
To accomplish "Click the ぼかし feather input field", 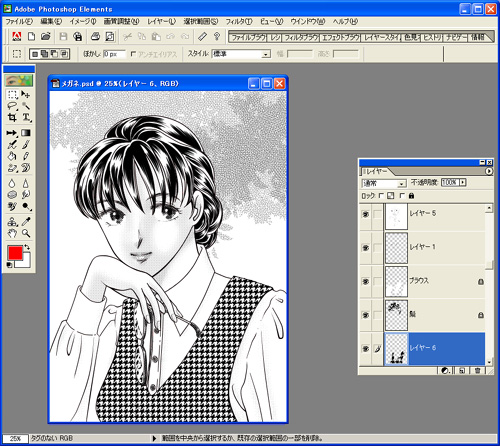I will tap(114, 54).
